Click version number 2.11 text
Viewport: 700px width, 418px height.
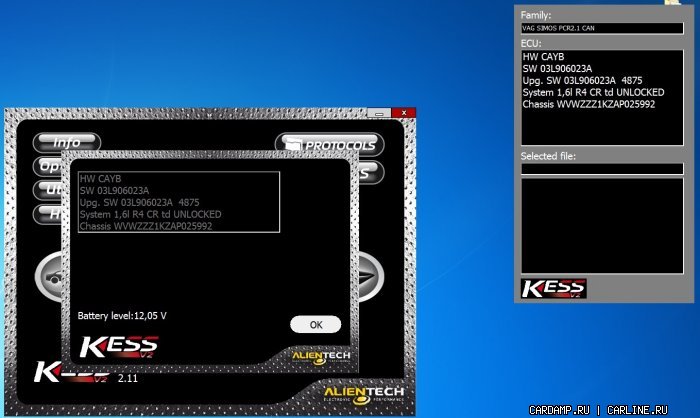tap(128, 378)
